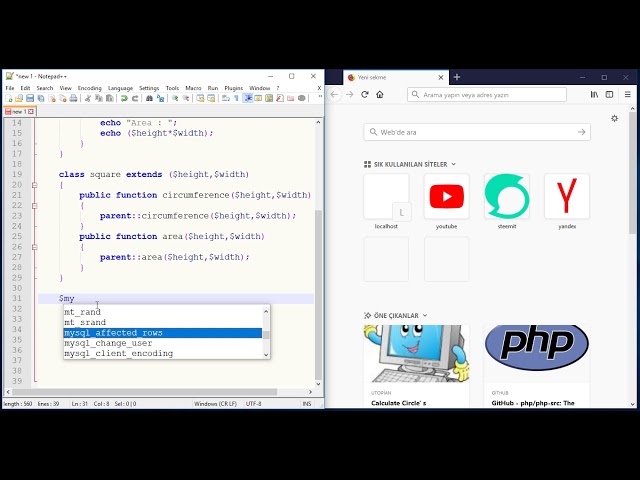Open Find with the binoculars icon

point(149,98)
